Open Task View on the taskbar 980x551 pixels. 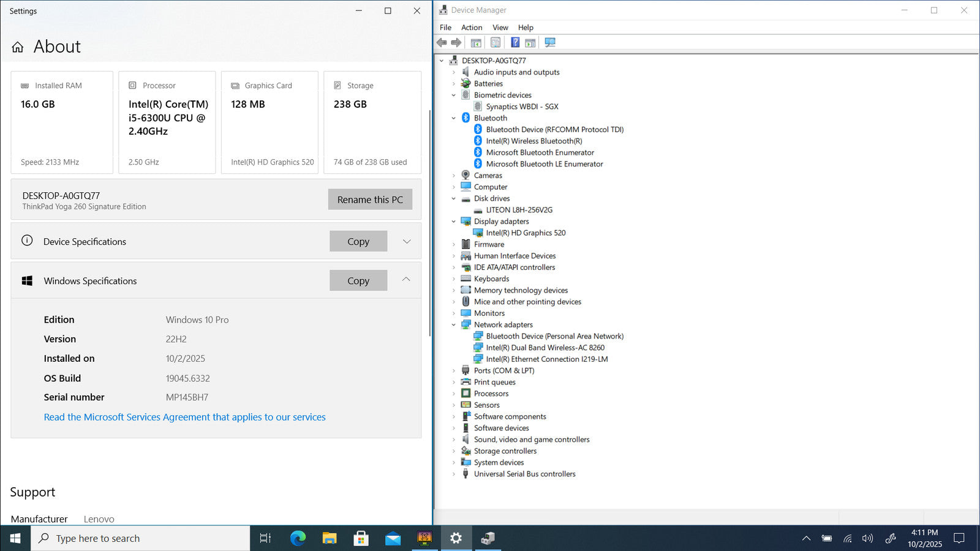pyautogui.click(x=265, y=538)
